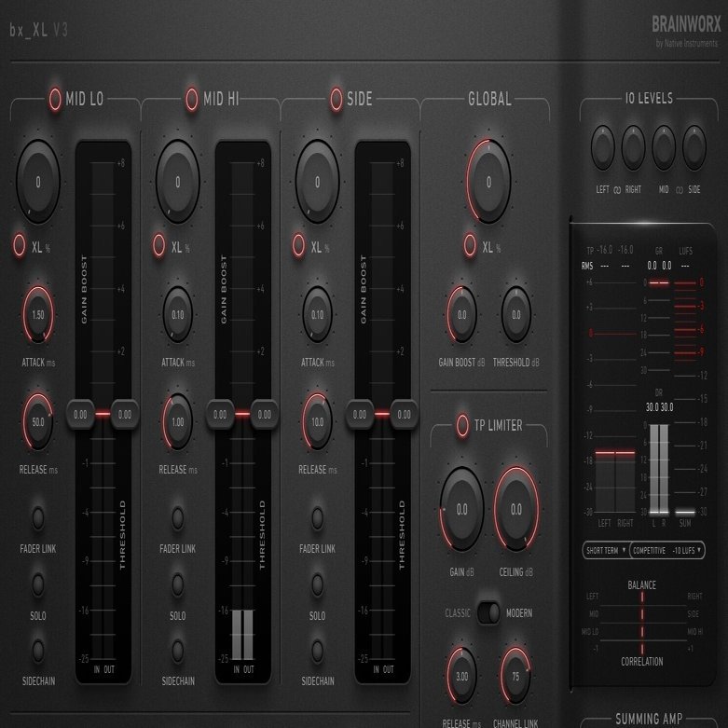Click the MID HI ATTACK knob
The image size is (728, 728).
coord(178,315)
